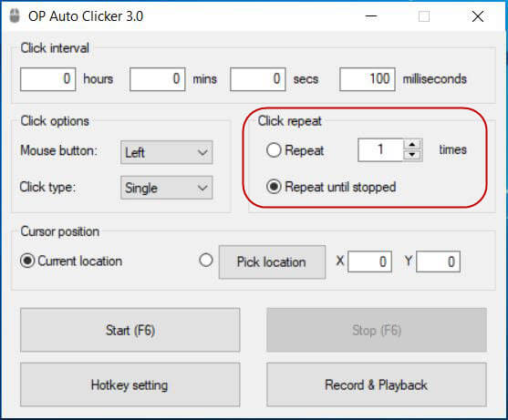Screen dimensions: 508x420
Task: Choose Current location radio button
Action: tap(27, 261)
